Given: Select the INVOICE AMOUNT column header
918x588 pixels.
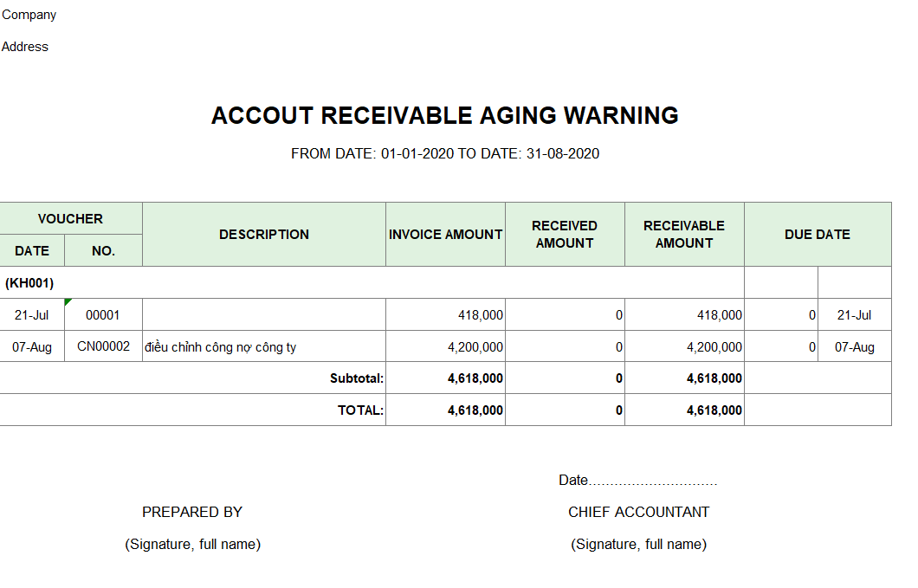Looking at the screenshot, I should [445, 234].
